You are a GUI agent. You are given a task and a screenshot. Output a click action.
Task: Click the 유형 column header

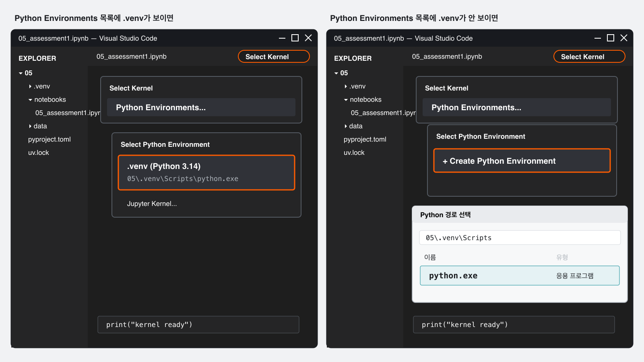tap(562, 257)
